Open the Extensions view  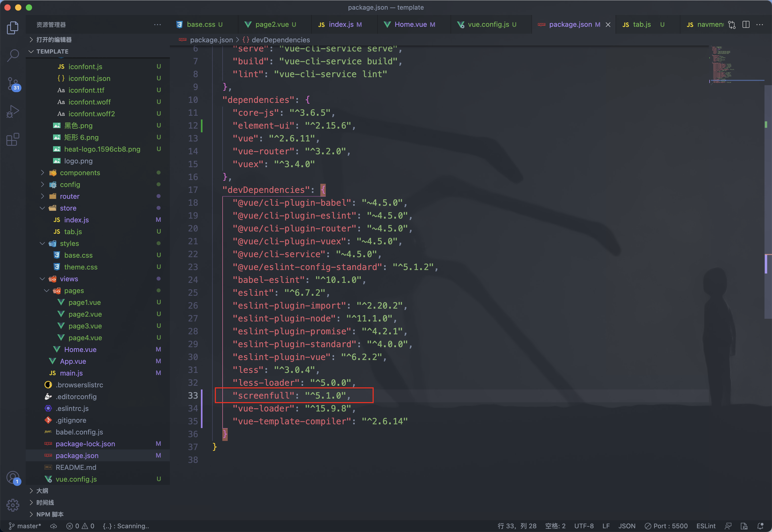point(13,139)
